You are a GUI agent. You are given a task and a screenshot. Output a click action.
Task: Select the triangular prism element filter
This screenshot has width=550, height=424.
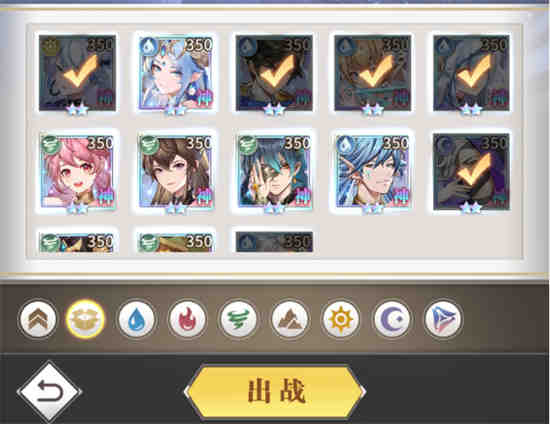443,319
